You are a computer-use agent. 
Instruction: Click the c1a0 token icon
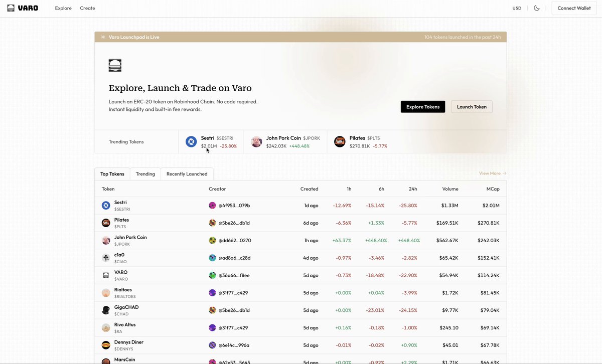tap(106, 258)
